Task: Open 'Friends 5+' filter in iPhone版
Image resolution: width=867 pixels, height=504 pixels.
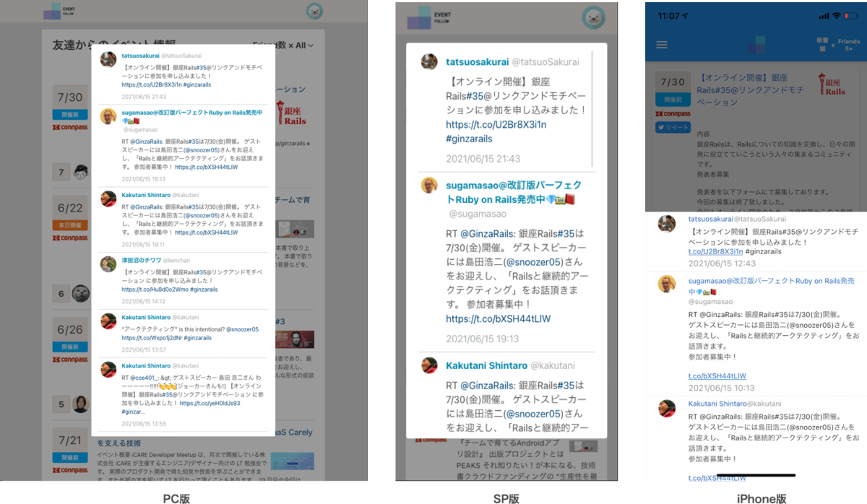Action: (x=848, y=44)
